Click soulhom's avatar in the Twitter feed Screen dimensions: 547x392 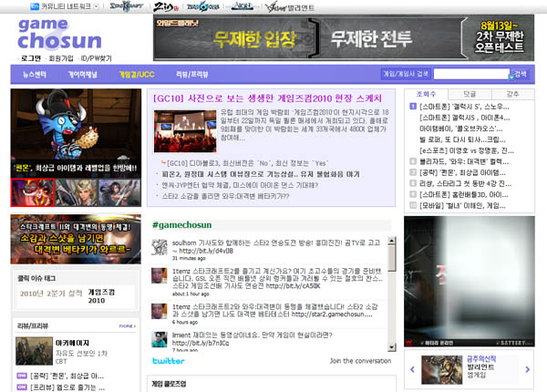(159, 246)
